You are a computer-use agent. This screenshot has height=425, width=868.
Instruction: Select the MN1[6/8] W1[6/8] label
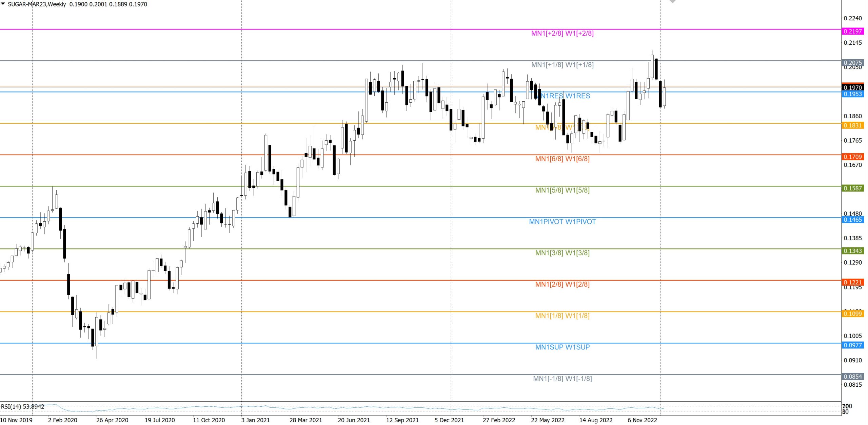pyautogui.click(x=562, y=159)
